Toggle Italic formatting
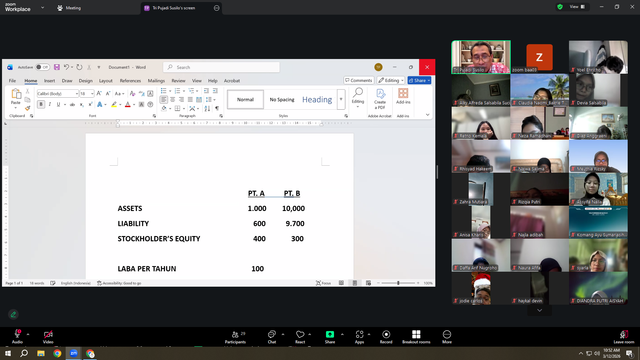Screen dimensions: 640x360 pyautogui.click(x=50, y=105)
